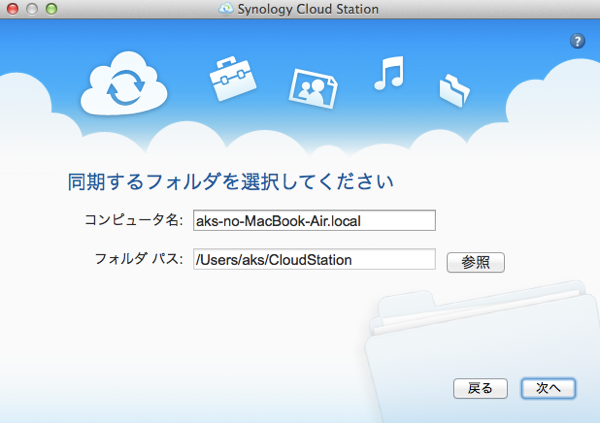Go back with the 戻る button
This screenshot has width=600, height=423.
[480, 389]
